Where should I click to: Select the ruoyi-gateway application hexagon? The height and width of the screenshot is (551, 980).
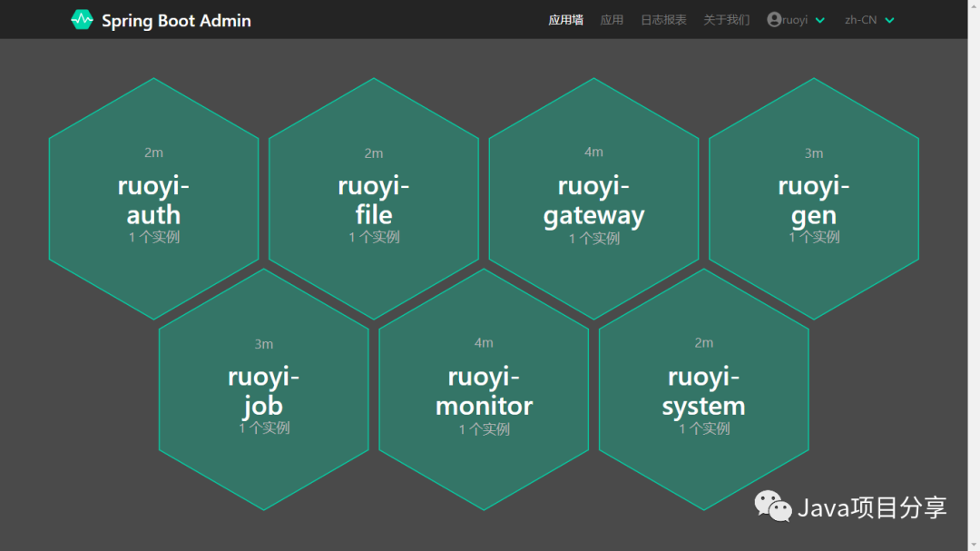(593, 199)
